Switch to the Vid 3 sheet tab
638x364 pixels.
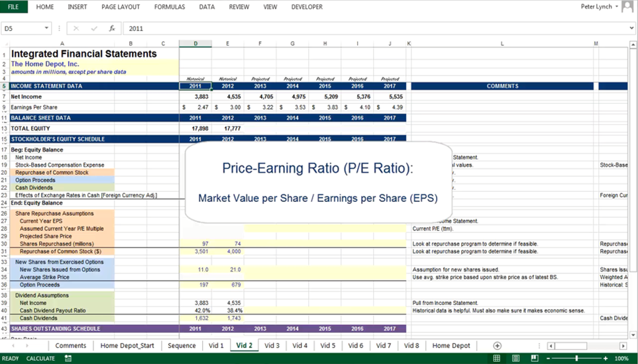272,345
